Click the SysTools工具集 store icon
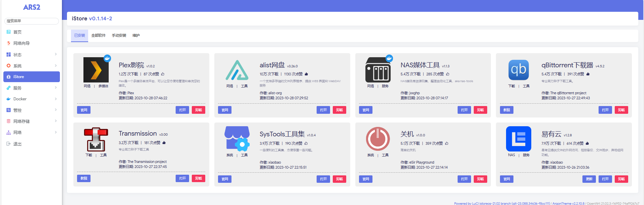Viewport: 644px width, 205px height. pyautogui.click(x=237, y=139)
